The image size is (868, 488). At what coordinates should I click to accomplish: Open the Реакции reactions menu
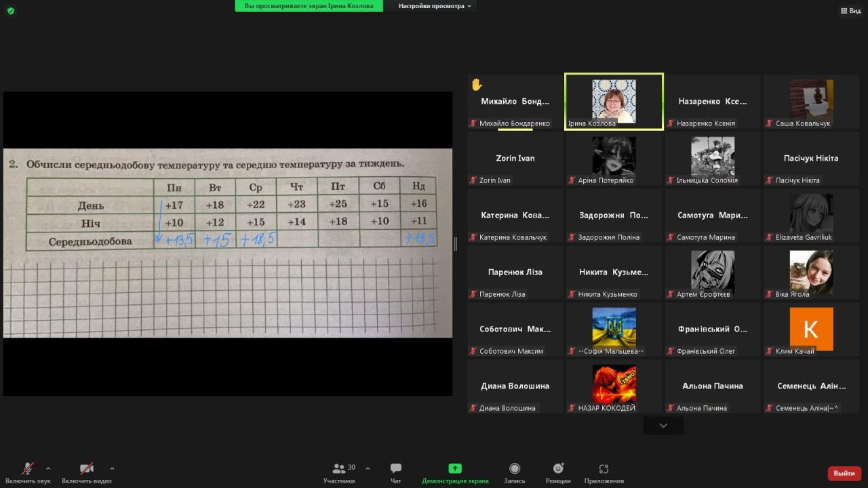pos(558,469)
